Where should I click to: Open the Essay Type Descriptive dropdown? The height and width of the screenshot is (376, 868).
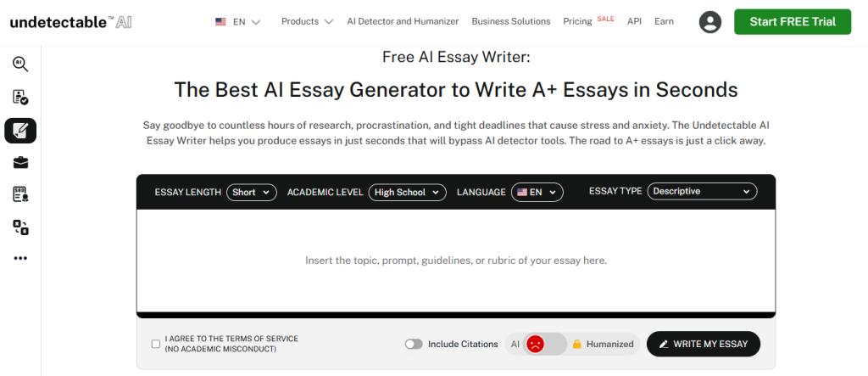tap(702, 191)
